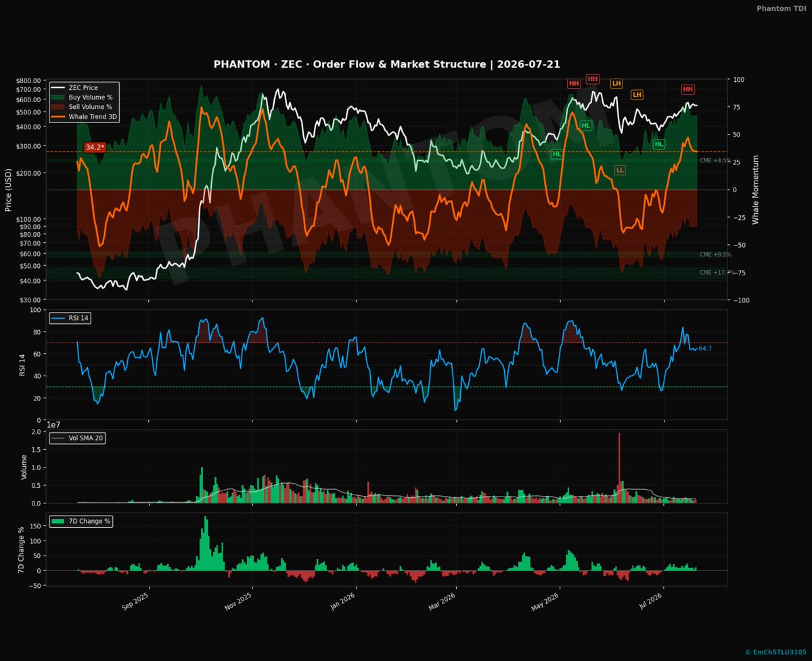Click the Jan 2026 date tick

(x=344, y=601)
